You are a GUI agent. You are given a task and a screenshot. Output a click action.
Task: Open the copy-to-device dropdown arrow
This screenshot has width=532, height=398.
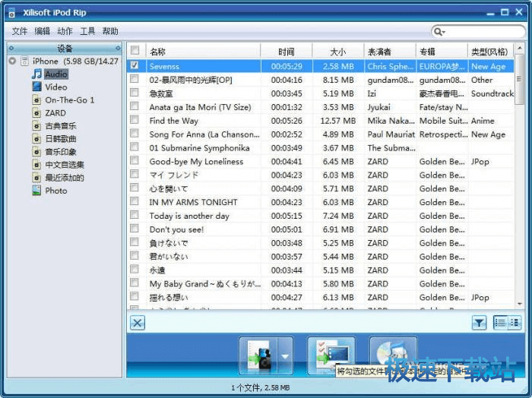point(285,356)
